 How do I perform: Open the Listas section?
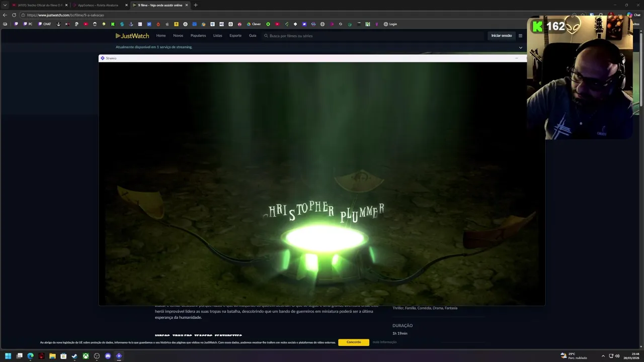(217, 36)
